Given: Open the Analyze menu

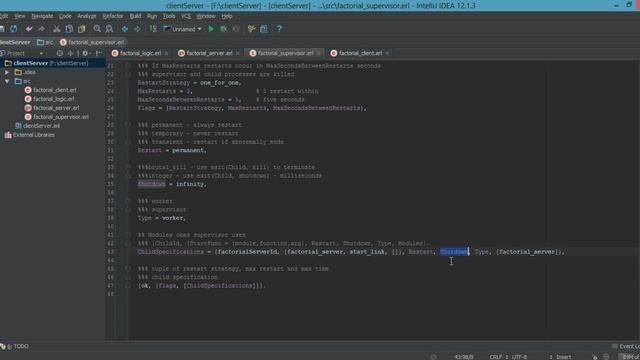Looking at the screenshot, I should pyautogui.click(x=87, y=16).
